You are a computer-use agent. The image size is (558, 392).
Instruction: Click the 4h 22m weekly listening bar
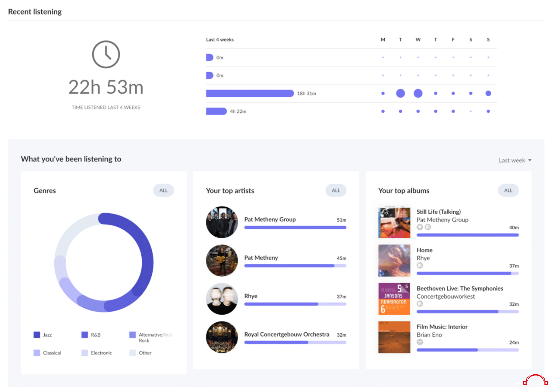coord(216,111)
